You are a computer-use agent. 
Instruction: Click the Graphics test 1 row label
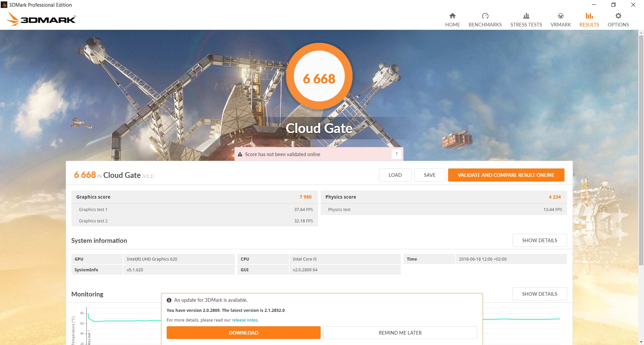click(93, 209)
